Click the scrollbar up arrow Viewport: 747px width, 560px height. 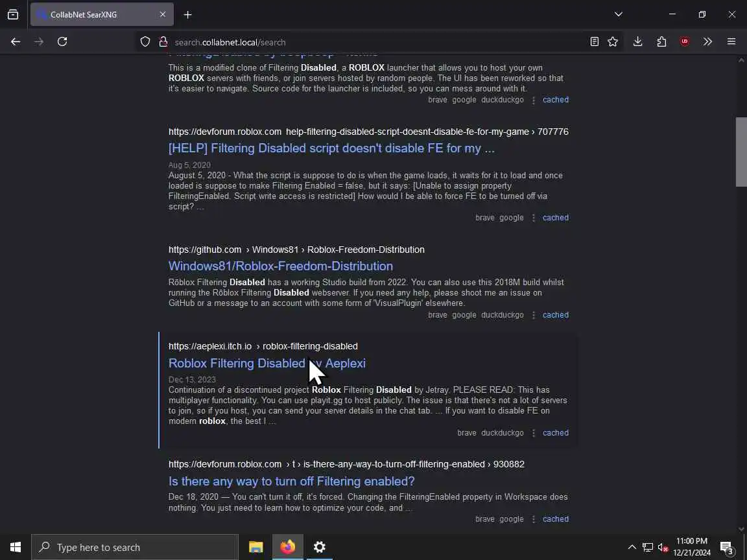(741, 60)
